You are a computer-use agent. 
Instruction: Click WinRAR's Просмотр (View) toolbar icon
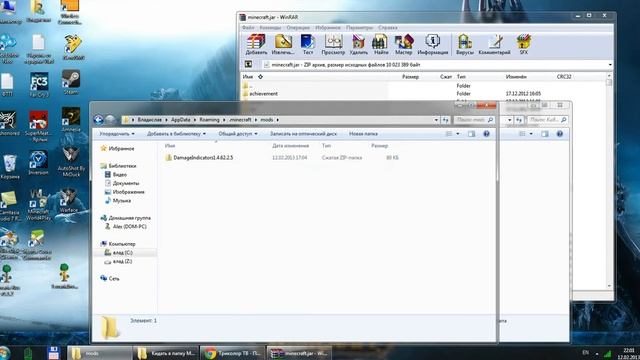pyautogui.click(x=333, y=44)
